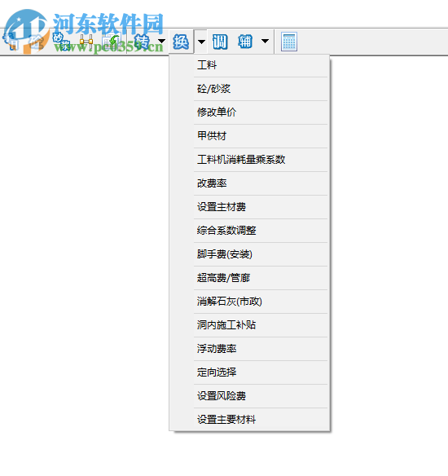Choose 综合系数调整 menu entry
448x476 pixels.
249,231
